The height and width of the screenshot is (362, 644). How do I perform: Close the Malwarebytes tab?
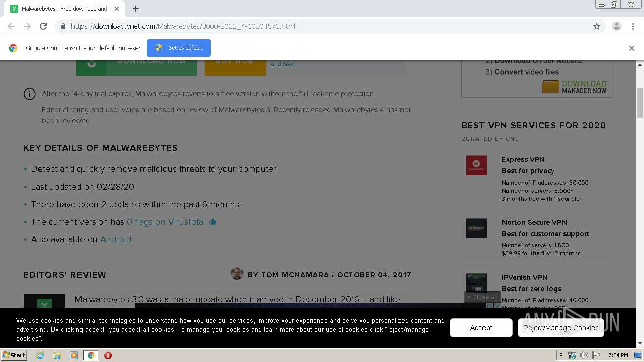pos(117,9)
